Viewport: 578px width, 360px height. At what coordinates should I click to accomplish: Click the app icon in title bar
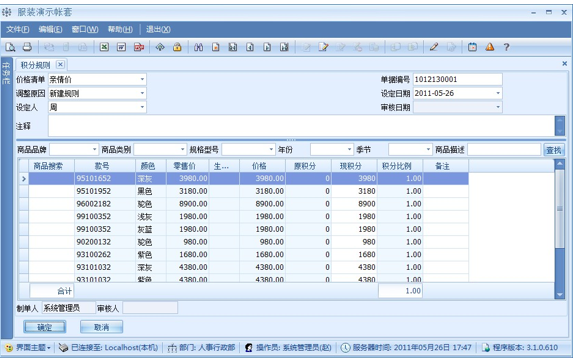7,12
